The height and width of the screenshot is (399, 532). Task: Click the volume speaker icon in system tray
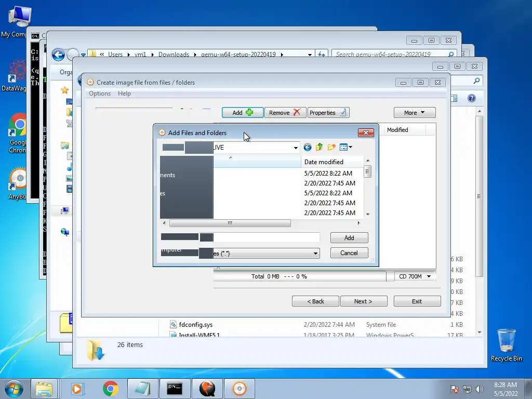tap(479, 389)
